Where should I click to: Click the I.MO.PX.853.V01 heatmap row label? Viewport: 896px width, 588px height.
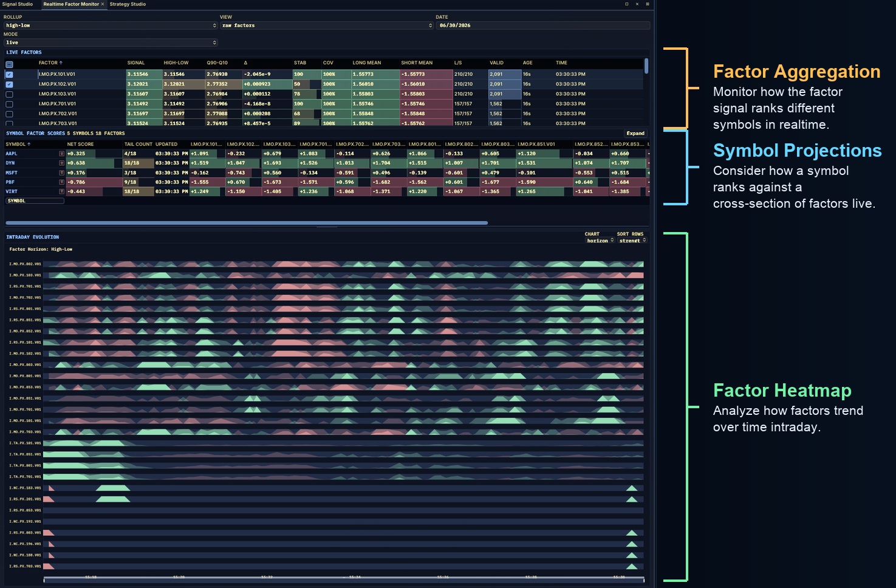pyautogui.click(x=25, y=388)
